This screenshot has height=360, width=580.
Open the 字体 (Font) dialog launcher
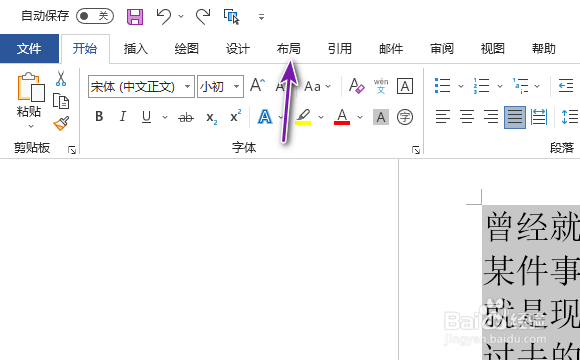click(416, 150)
